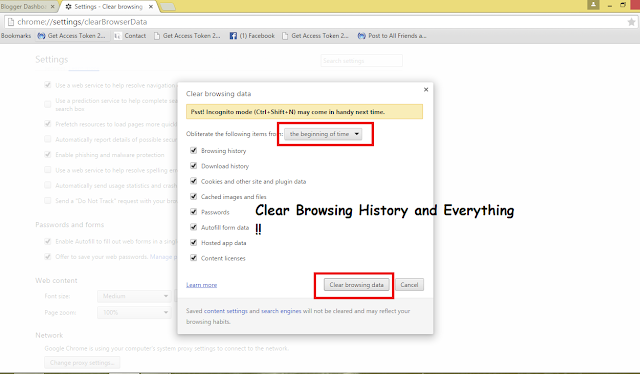Image resolution: width=640 pixels, height=374 pixels.
Task: Toggle Autofill form data checkbox
Action: pyautogui.click(x=193, y=227)
